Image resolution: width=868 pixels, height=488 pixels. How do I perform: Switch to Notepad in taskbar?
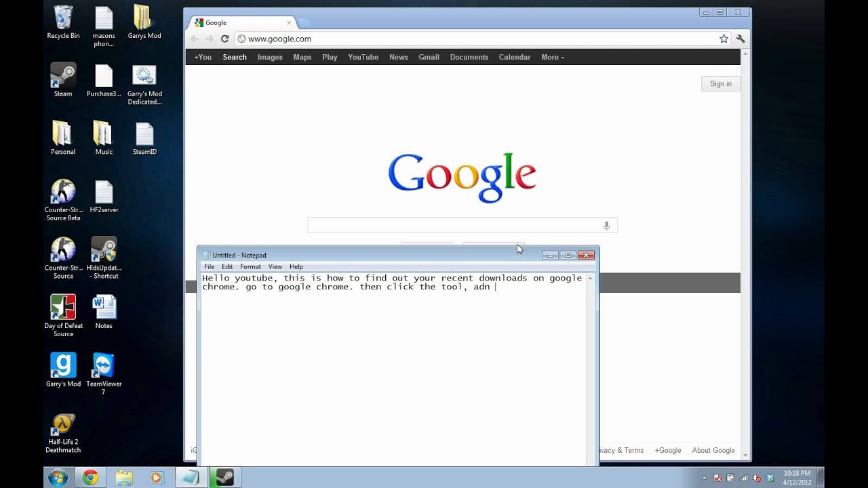coord(191,478)
